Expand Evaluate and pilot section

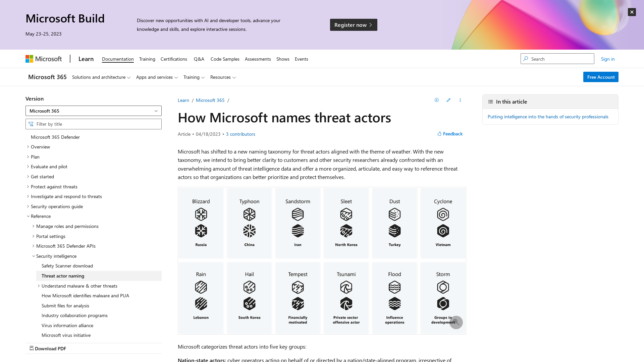(28, 167)
